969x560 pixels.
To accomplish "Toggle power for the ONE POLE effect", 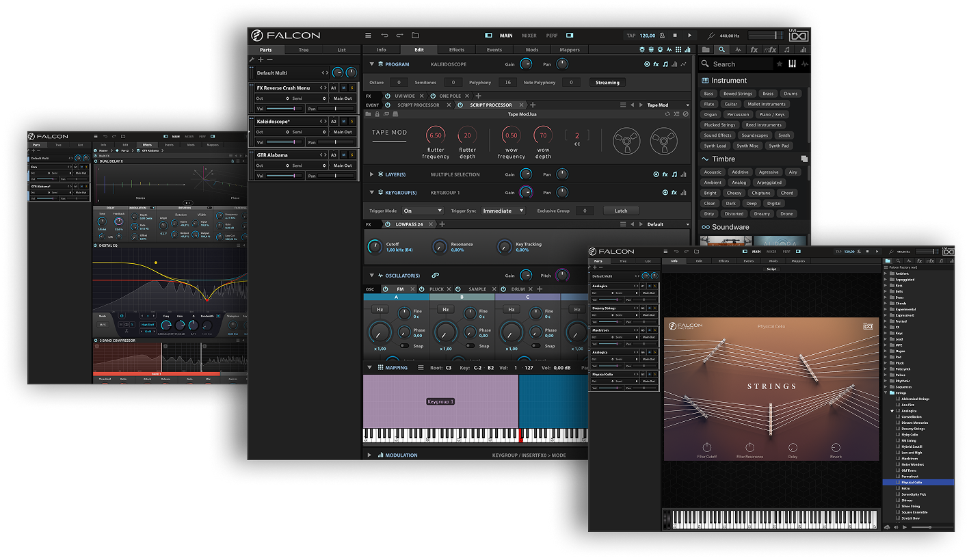I will tap(433, 96).
